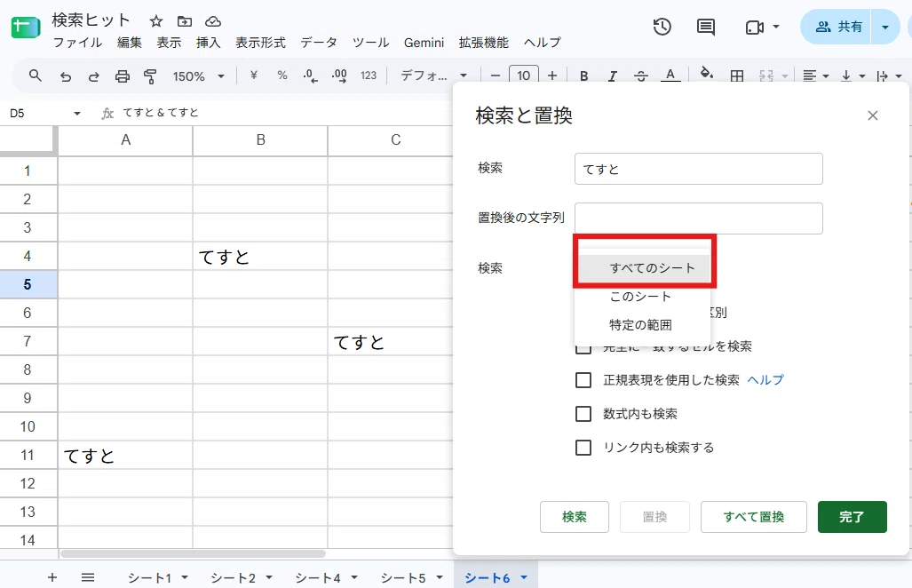Open the vertical align dropdown

853,76
